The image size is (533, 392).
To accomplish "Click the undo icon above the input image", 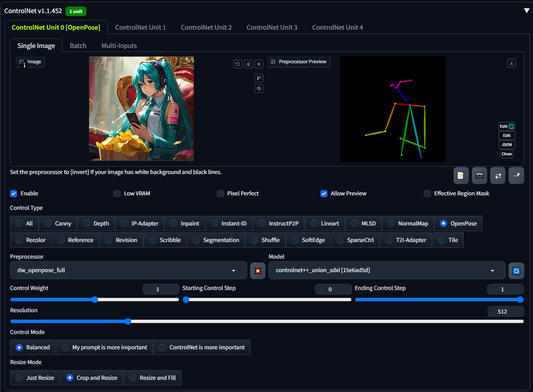I will click(238, 64).
